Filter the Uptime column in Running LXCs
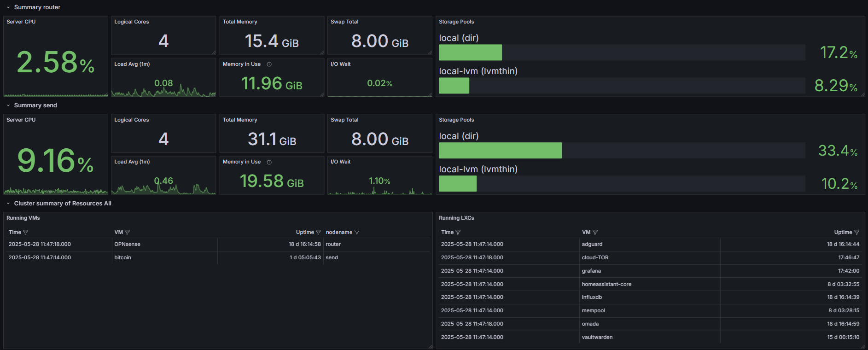 [856, 233]
